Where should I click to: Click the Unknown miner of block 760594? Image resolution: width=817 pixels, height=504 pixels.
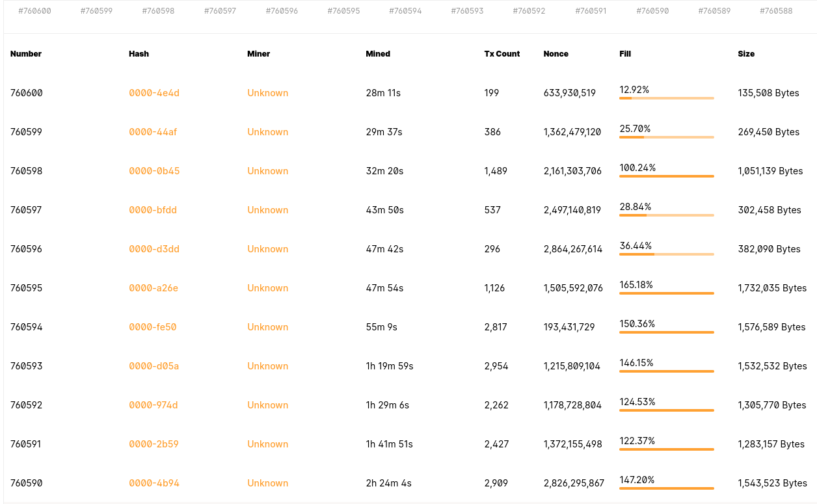click(x=267, y=327)
